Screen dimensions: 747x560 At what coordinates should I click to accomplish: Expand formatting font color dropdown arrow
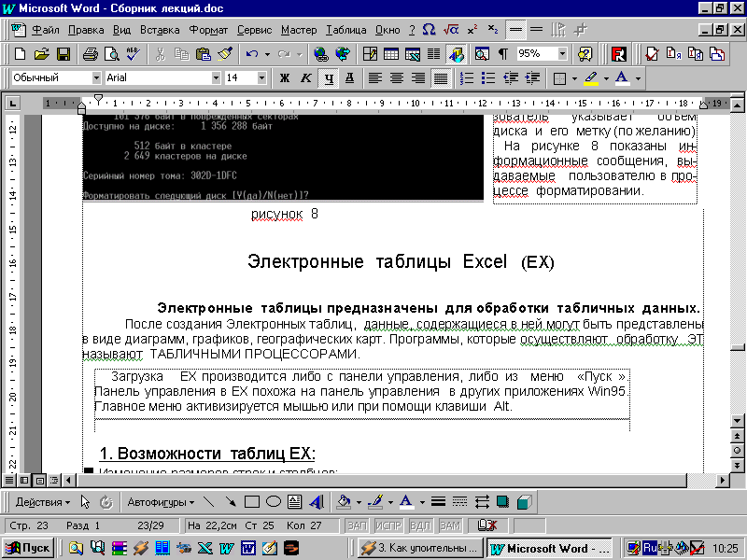pyautogui.click(x=638, y=78)
